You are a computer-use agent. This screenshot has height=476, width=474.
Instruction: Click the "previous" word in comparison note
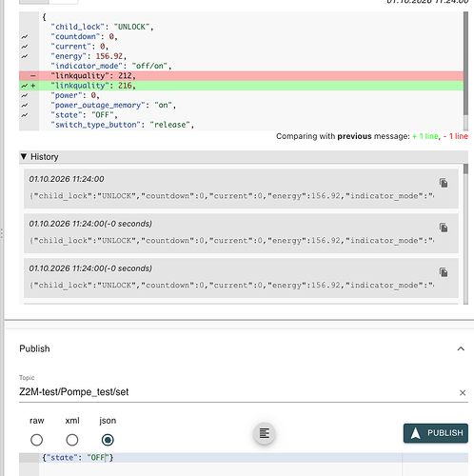(x=354, y=136)
